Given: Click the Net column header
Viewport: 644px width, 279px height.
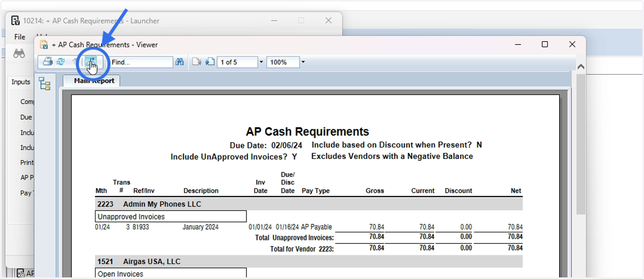Looking at the screenshot, I should point(516,190).
